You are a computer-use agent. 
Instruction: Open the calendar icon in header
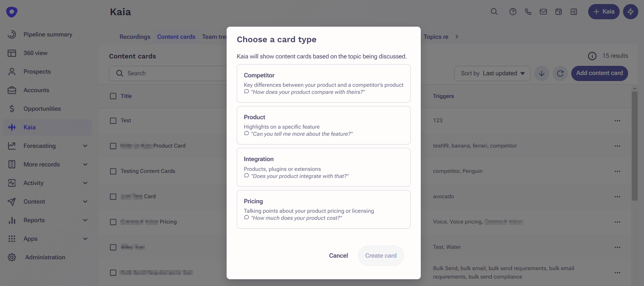[558, 12]
